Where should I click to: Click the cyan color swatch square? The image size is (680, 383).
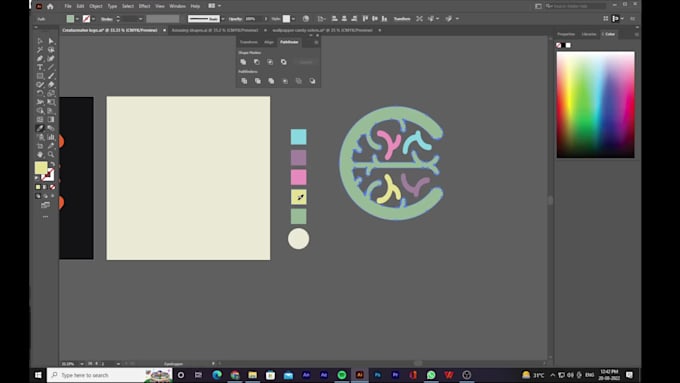pyautogui.click(x=298, y=137)
